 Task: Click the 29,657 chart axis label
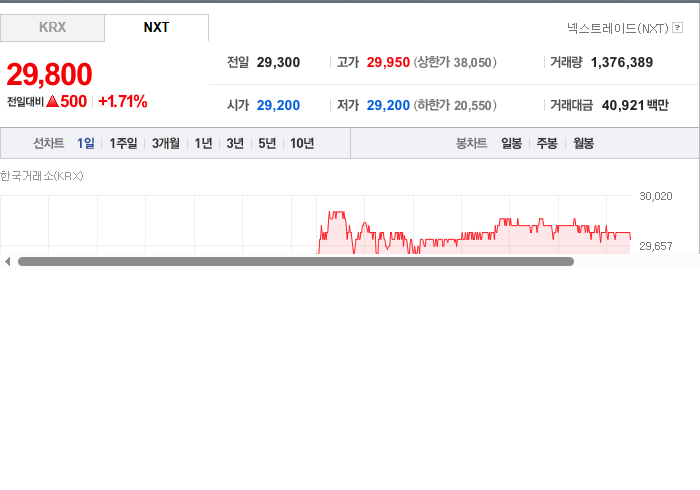656,246
